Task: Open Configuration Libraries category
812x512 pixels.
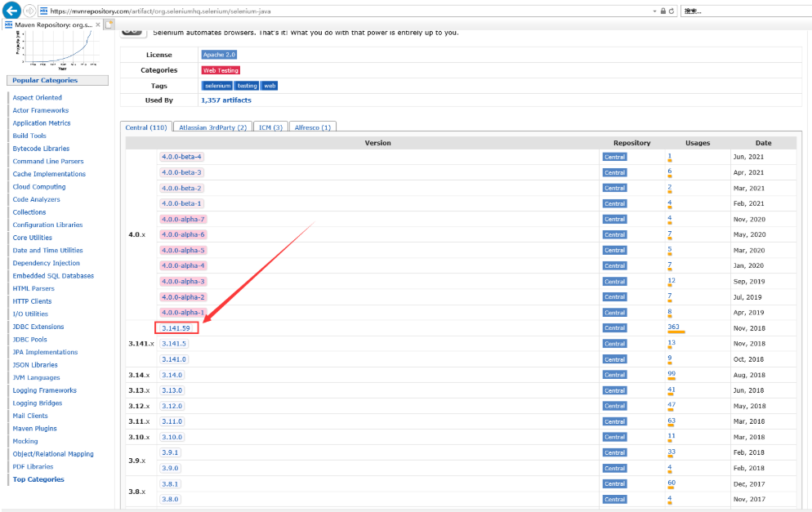Action: coord(47,225)
